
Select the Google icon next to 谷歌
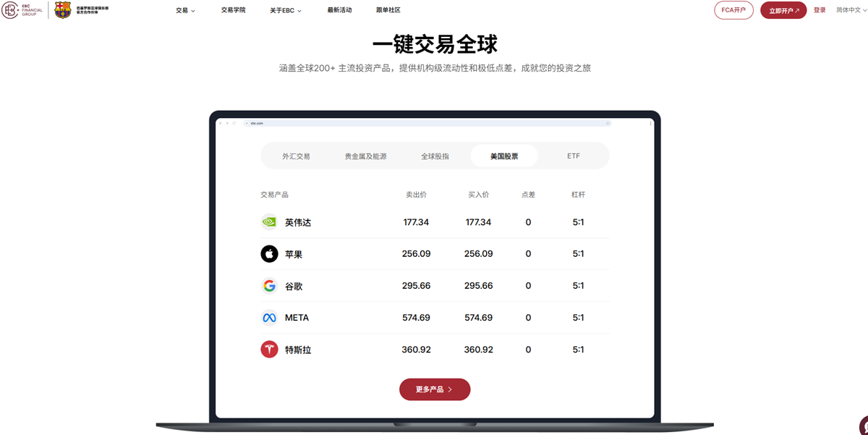pos(268,285)
